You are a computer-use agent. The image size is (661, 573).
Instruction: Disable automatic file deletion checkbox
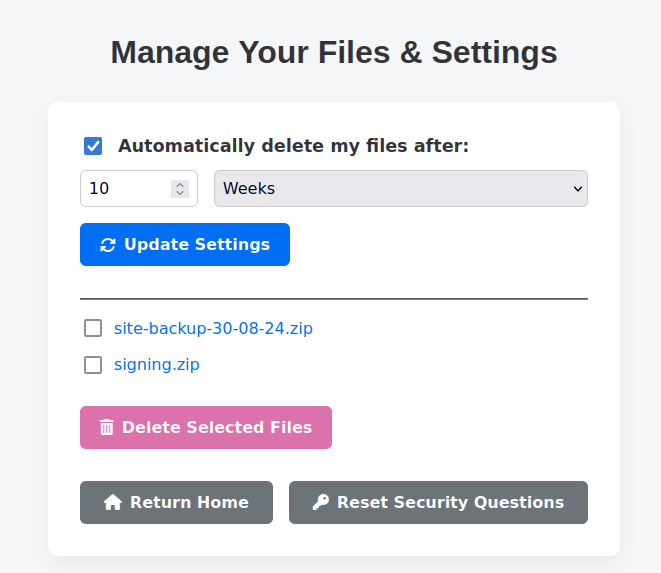[93, 146]
